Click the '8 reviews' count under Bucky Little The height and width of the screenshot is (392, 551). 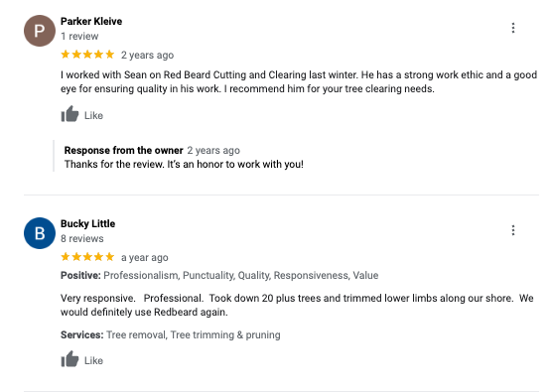[x=81, y=238]
